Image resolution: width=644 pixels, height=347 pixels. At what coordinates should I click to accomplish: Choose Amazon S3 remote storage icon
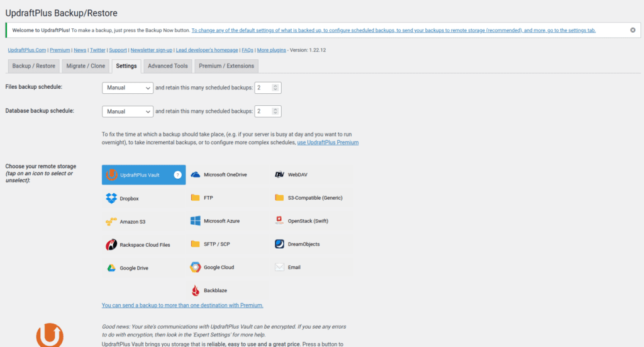111,222
